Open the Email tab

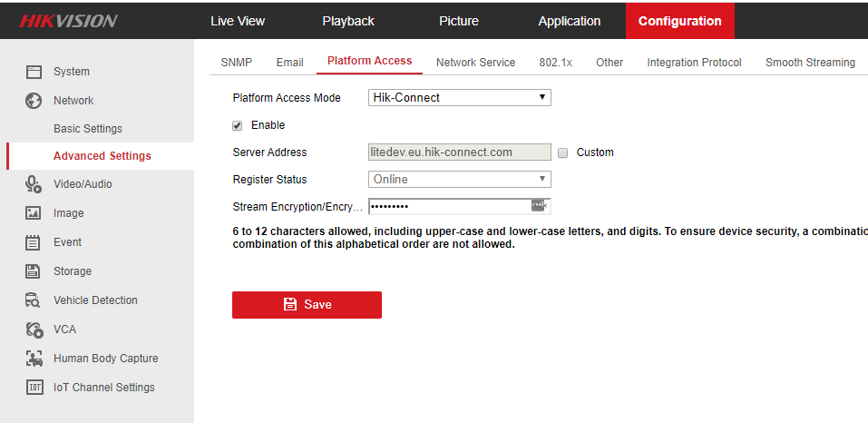pos(290,63)
